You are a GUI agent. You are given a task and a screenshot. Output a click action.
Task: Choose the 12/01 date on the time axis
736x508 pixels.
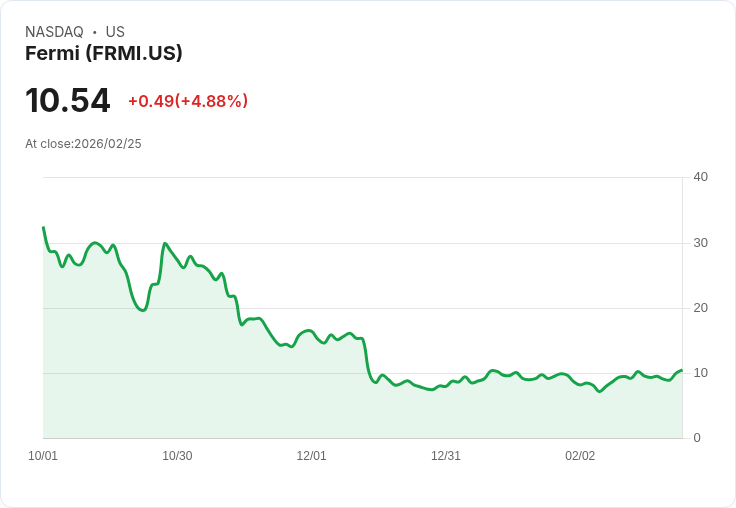tap(311, 456)
